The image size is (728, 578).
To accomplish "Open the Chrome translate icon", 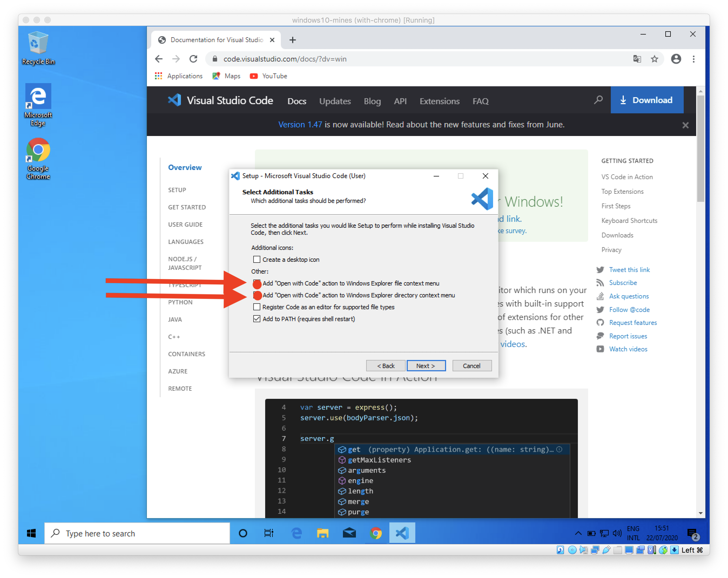I will (637, 59).
